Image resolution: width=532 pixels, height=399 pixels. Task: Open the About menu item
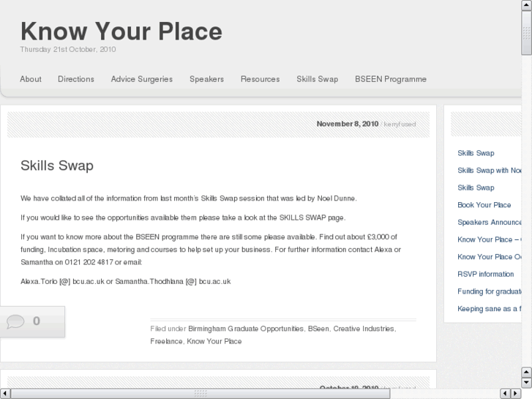tap(31, 79)
